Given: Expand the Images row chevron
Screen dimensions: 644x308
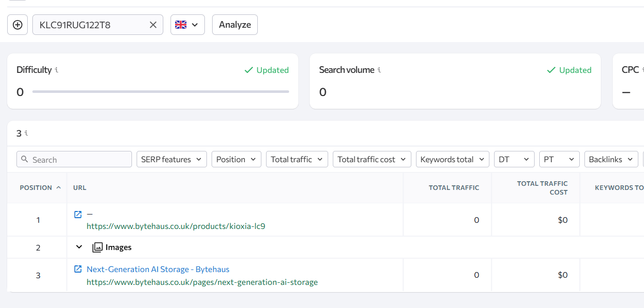Looking at the screenshot, I should click(x=79, y=247).
